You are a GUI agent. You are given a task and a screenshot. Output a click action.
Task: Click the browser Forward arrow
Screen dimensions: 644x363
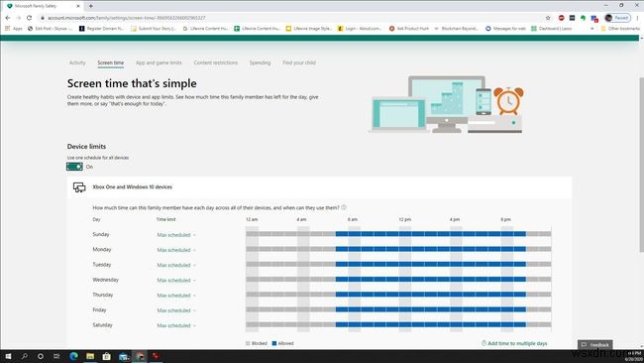18,18
